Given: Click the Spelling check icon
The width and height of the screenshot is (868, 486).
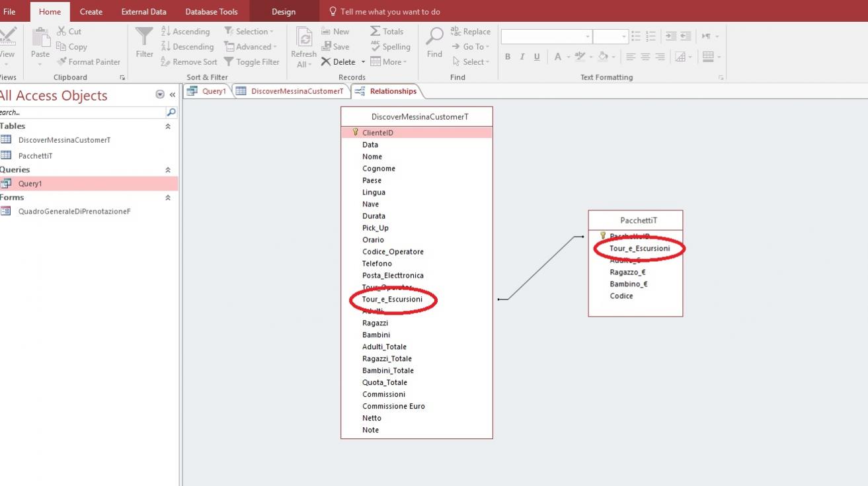Looking at the screenshot, I should coord(375,46).
